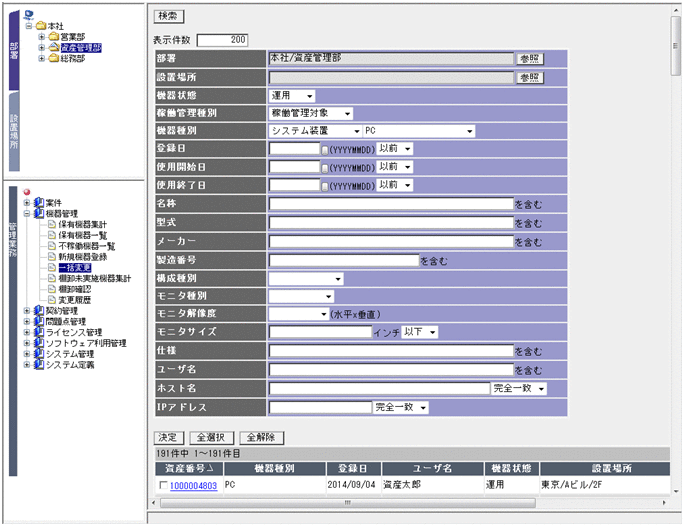This screenshot has height=528, width=685.
Task: Switch to the 部署 vertical tab
Action: [x=14, y=50]
